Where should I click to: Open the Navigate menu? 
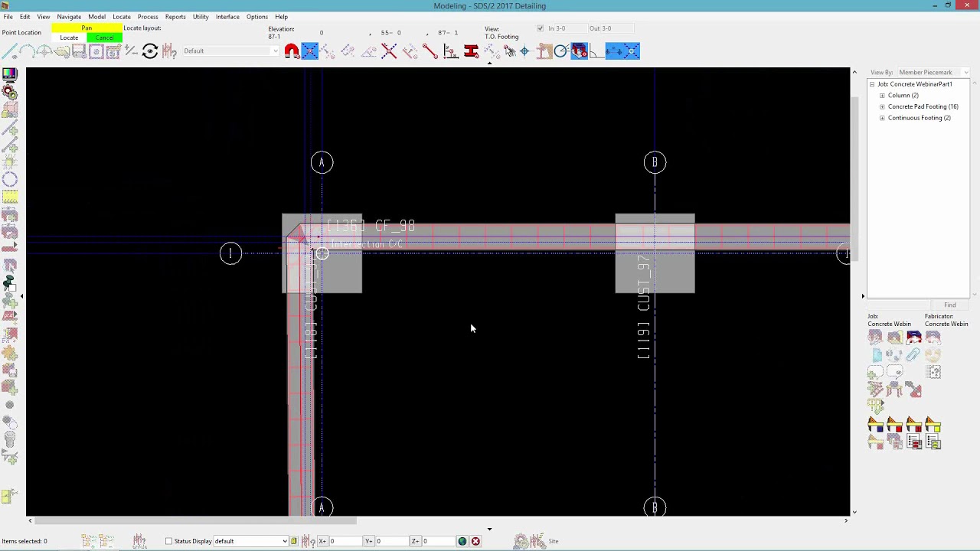point(69,17)
